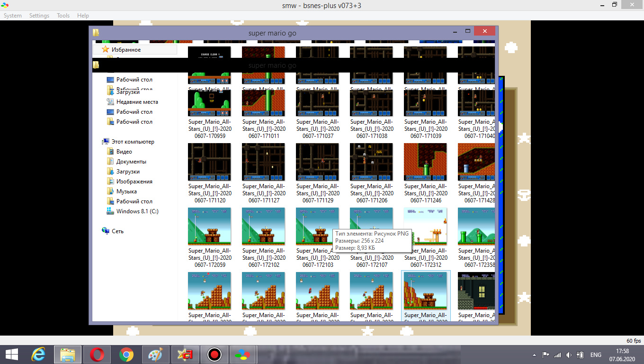This screenshot has width=644, height=364.
Task: Launch Google Chrome from the taskbar
Action: (x=126, y=355)
